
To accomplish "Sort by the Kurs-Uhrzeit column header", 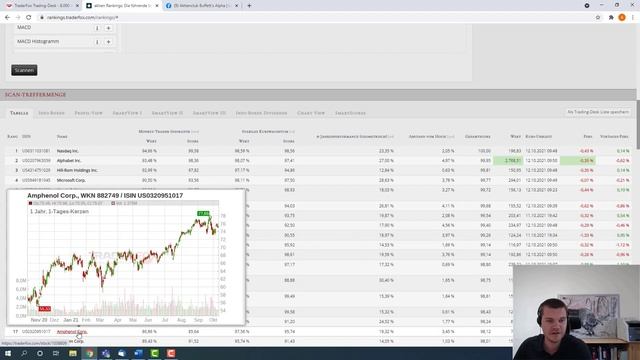I will coord(539,136).
